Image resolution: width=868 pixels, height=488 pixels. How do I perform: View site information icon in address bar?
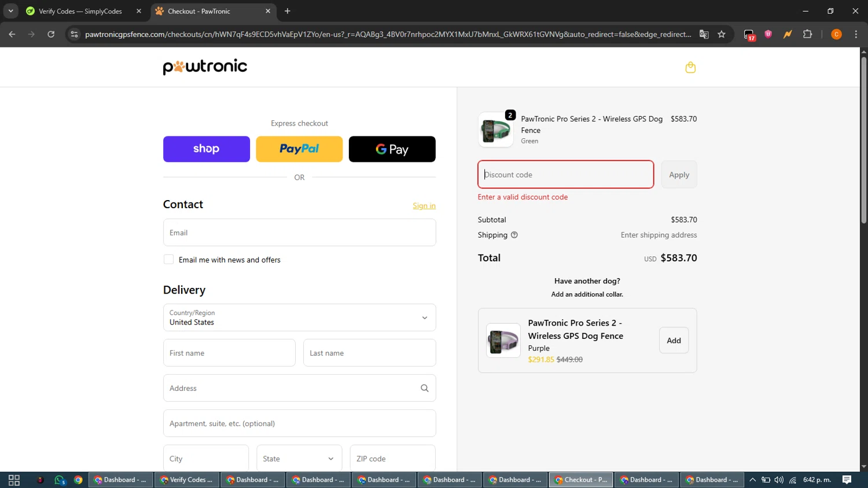point(74,34)
